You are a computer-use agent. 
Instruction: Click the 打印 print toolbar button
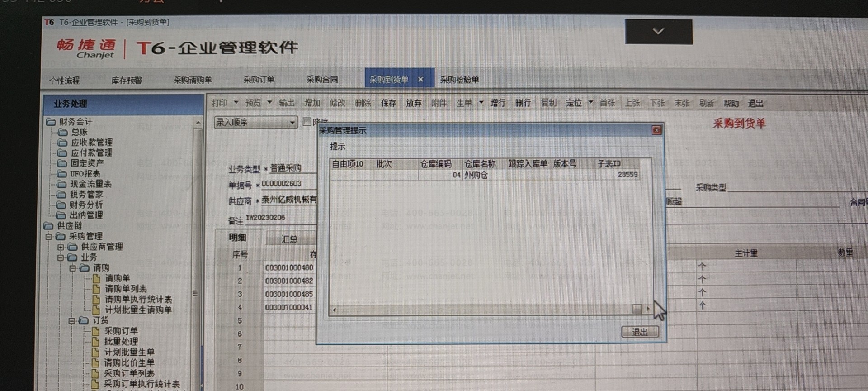[220, 103]
